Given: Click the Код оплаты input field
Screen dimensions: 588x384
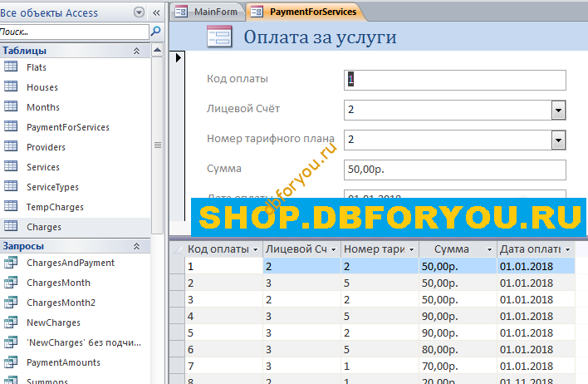Looking at the screenshot, I should pyautogui.click(x=455, y=80).
